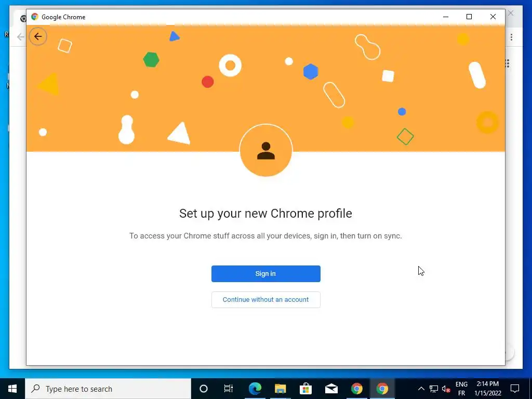532x399 pixels.
Task: Choose Continue without an account
Action: coord(265,300)
